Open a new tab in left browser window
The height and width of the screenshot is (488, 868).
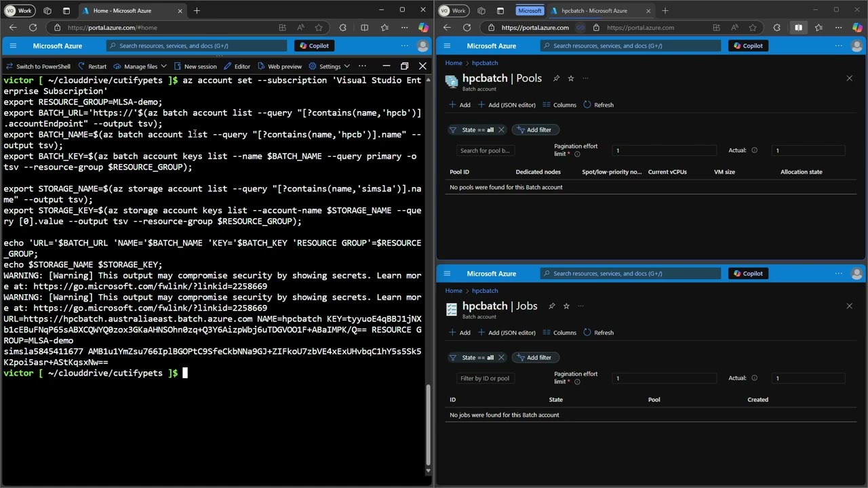coord(197,10)
